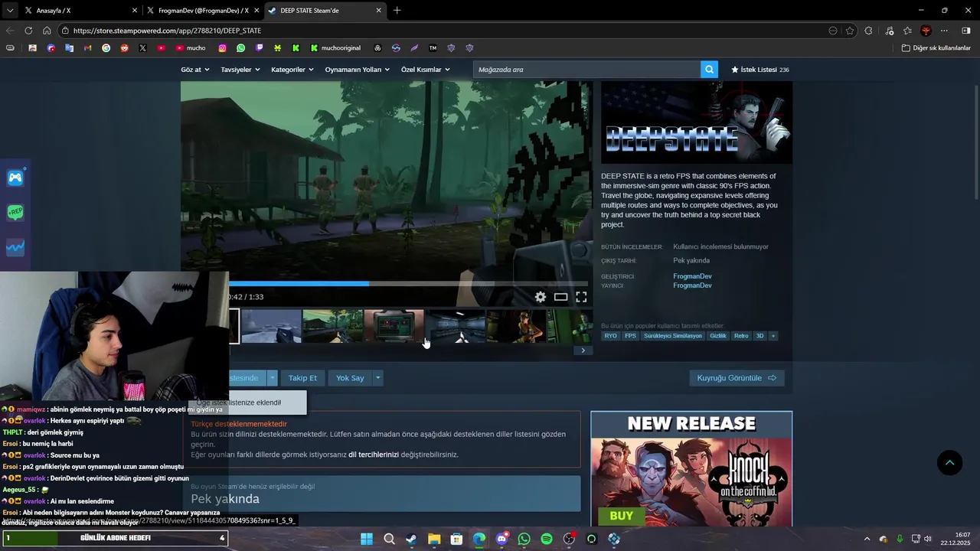Open video player settings gear
The height and width of the screenshot is (551, 980).
point(541,297)
